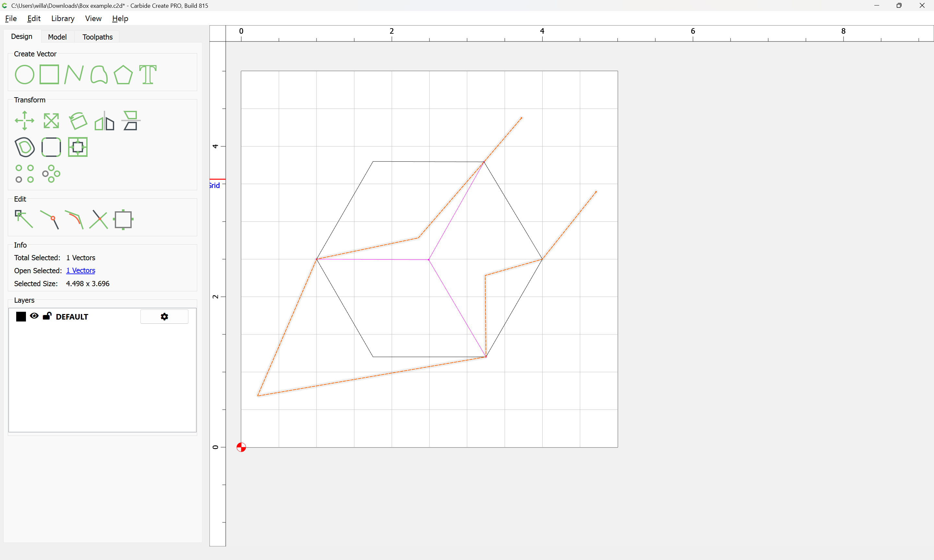This screenshot has width=934, height=560.
Task: Toggle visibility of the DEFAULT layer
Action: pos(34,316)
